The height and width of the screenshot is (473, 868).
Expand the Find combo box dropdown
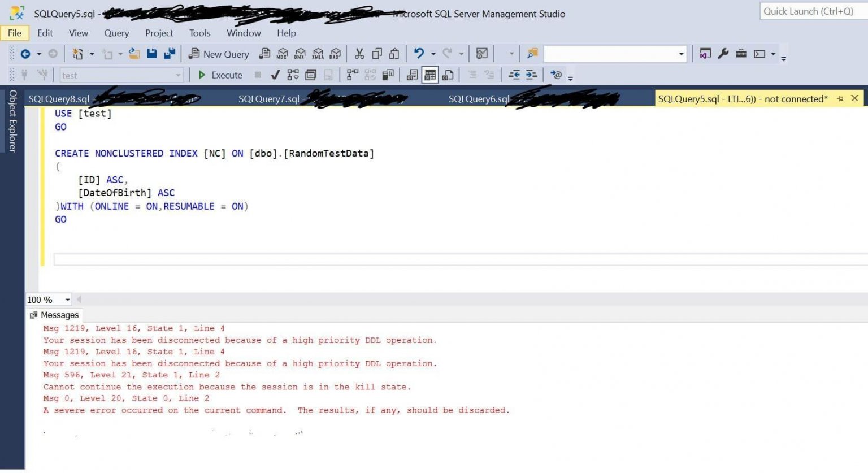(x=682, y=54)
